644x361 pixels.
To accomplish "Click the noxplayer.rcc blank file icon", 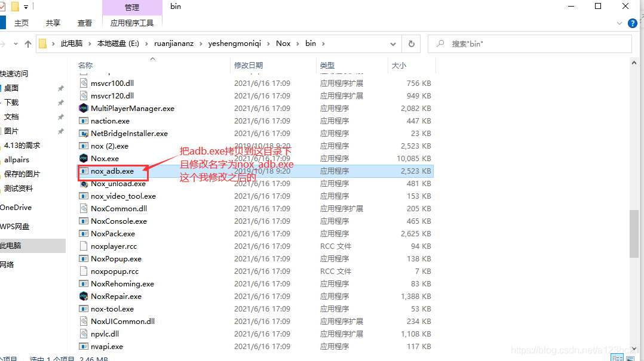I will coord(84,246).
